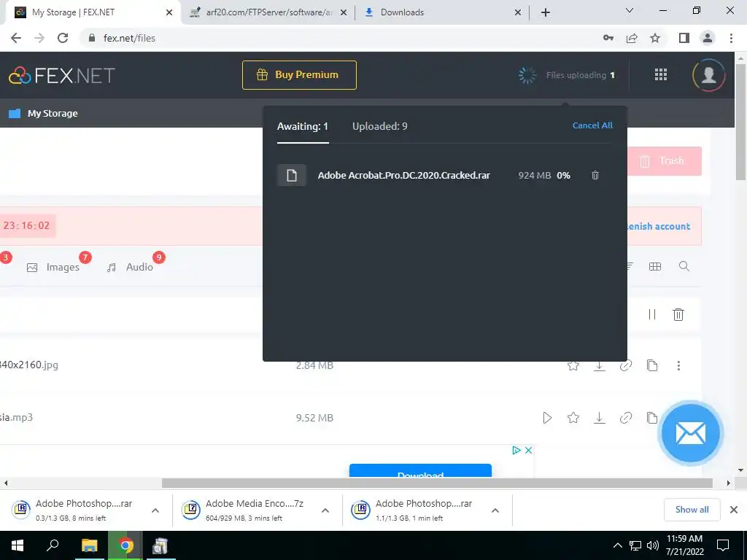
Task: Bookmark this page with the star
Action: pos(655,38)
